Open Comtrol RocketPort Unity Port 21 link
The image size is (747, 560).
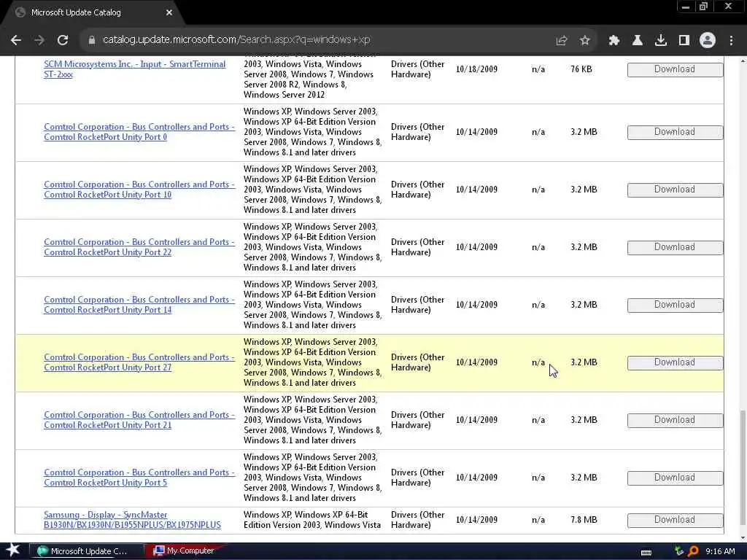click(139, 420)
